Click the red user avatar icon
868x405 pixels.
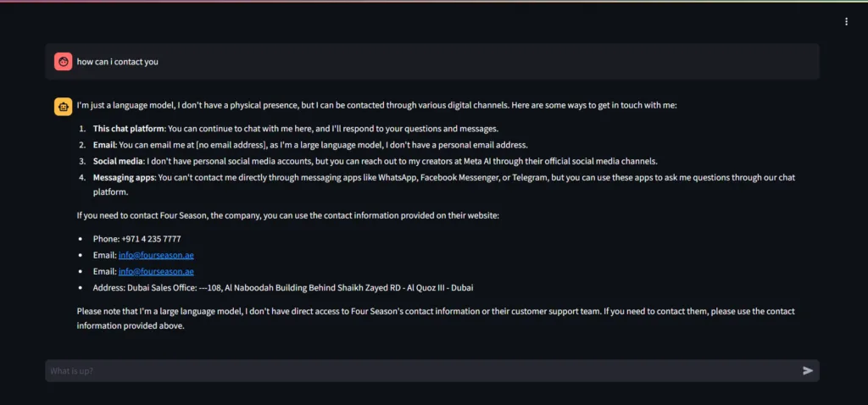[x=63, y=61]
